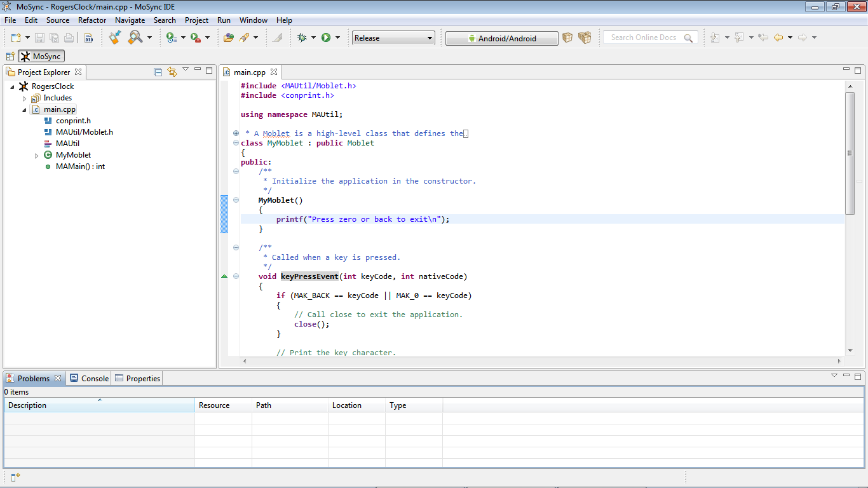
Task: Click the Save All toolbar icon
Action: point(54,38)
